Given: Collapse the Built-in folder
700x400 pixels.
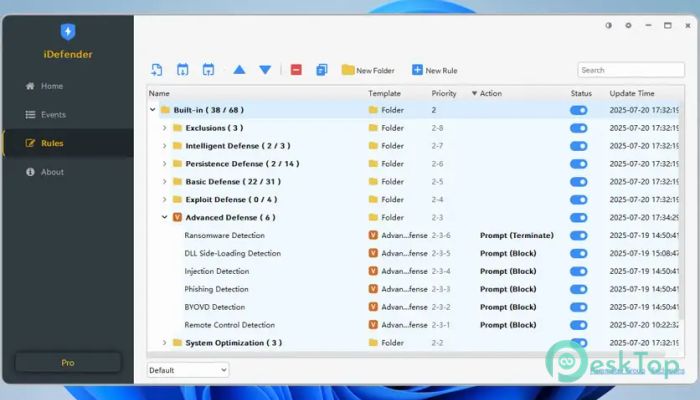Looking at the screenshot, I should [x=153, y=110].
